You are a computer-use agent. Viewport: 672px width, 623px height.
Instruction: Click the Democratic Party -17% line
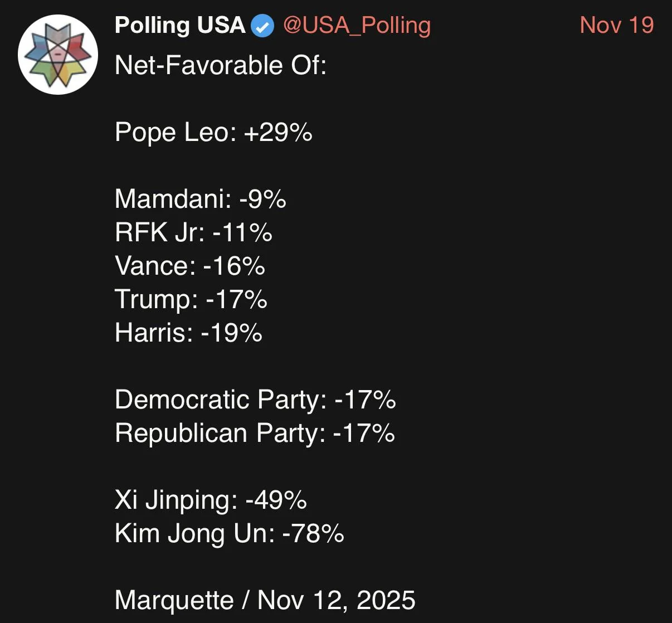pos(255,400)
